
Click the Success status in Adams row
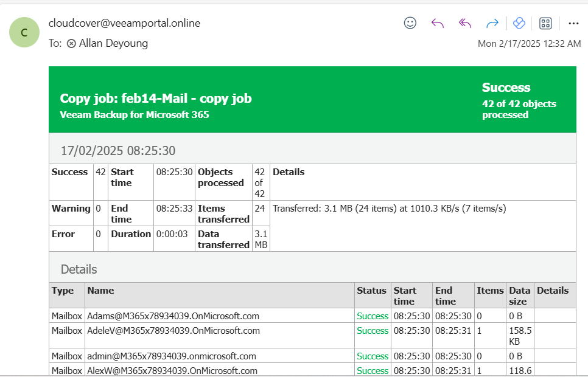373,316
